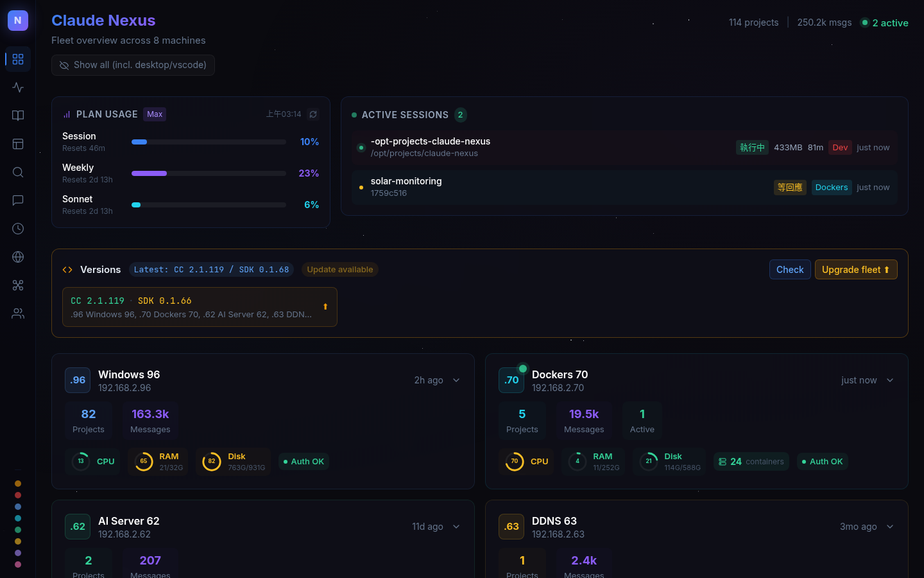The height and width of the screenshot is (578, 924).
Task: Click the purple dot in sidebar machine list
Action: point(18,553)
